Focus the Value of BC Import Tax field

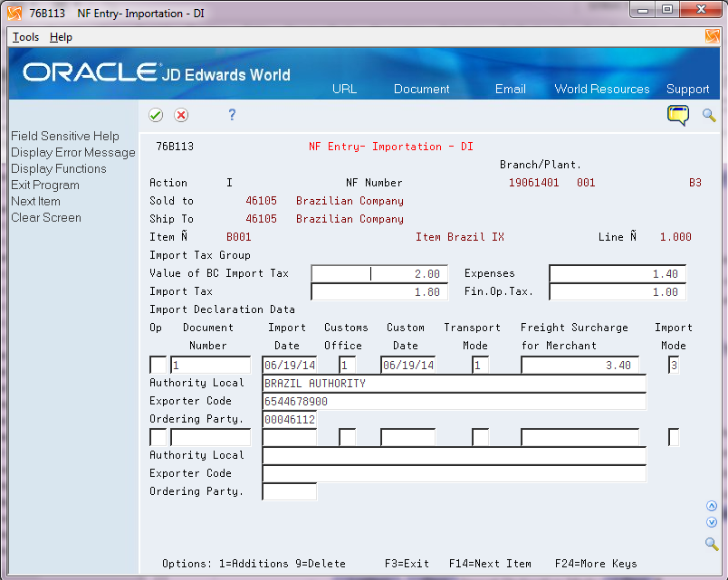click(379, 274)
